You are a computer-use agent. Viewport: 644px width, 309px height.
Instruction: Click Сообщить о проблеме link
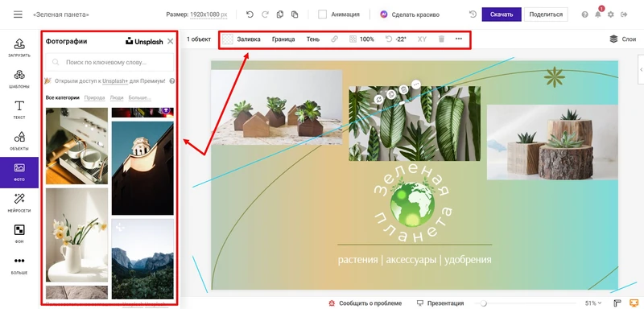click(x=365, y=303)
